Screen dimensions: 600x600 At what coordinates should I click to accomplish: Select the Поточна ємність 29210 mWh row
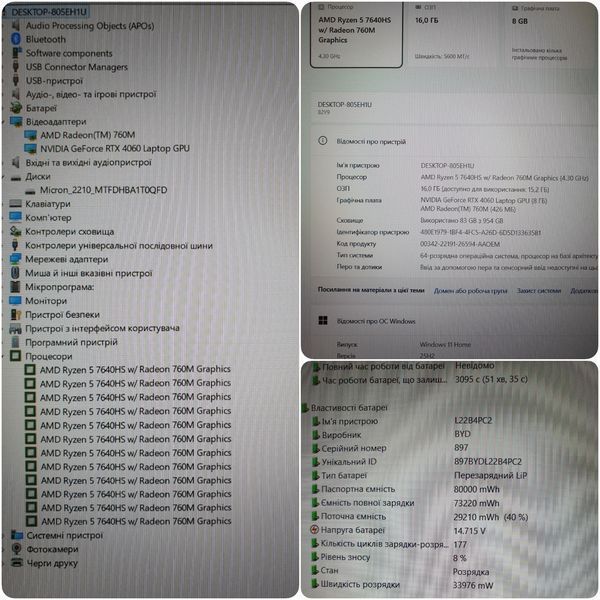(x=419, y=517)
